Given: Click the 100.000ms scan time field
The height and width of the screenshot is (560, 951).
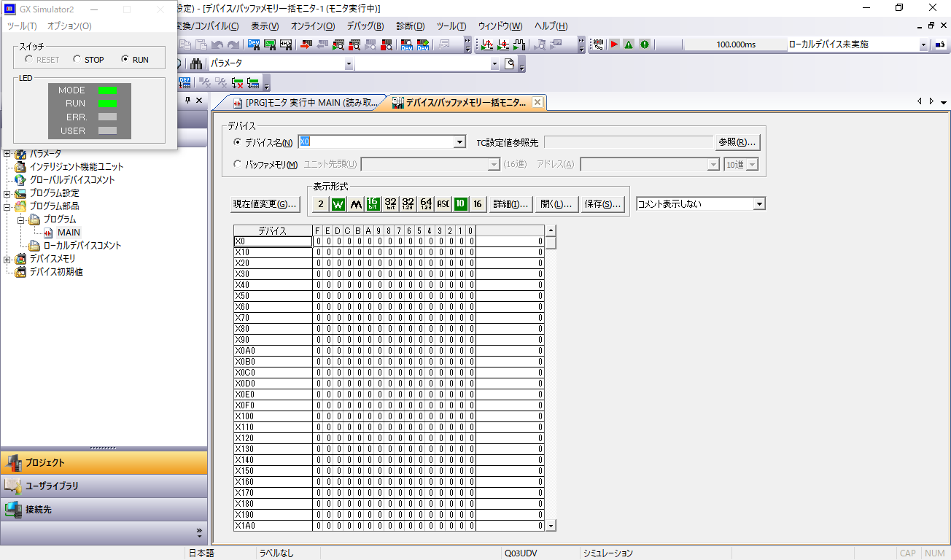Looking at the screenshot, I should coord(736,44).
